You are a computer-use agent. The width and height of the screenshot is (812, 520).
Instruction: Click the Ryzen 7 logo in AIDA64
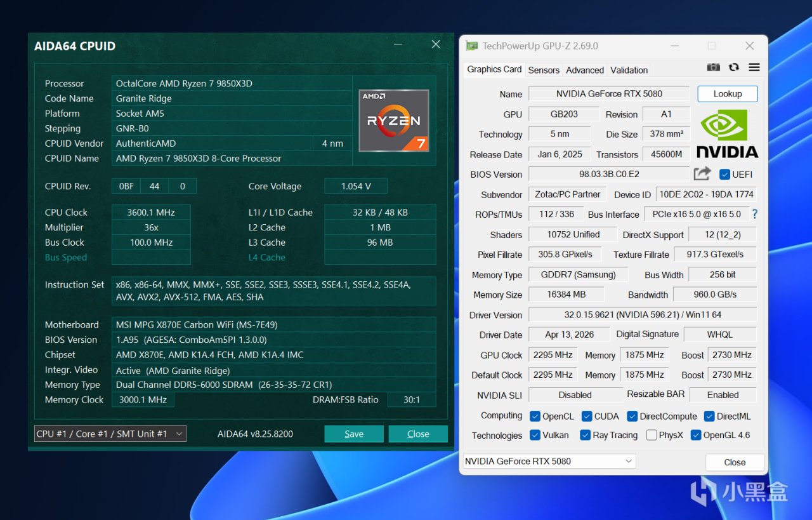[394, 121]
